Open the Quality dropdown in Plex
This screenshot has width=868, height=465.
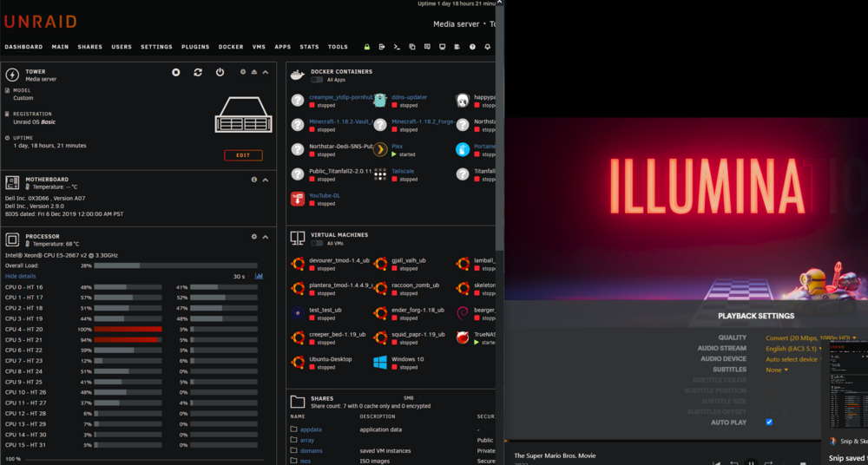[811, 337]
